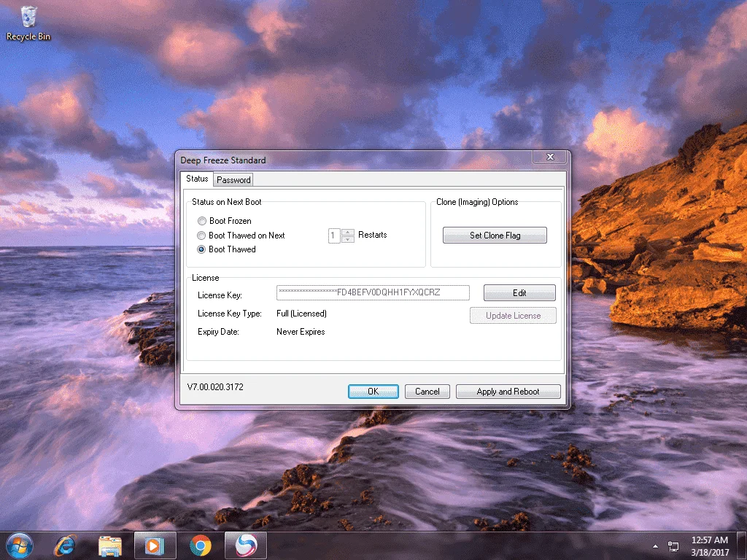
Task: Open Windows Explorer folder taskbar icon
Action: pos(110,545)
